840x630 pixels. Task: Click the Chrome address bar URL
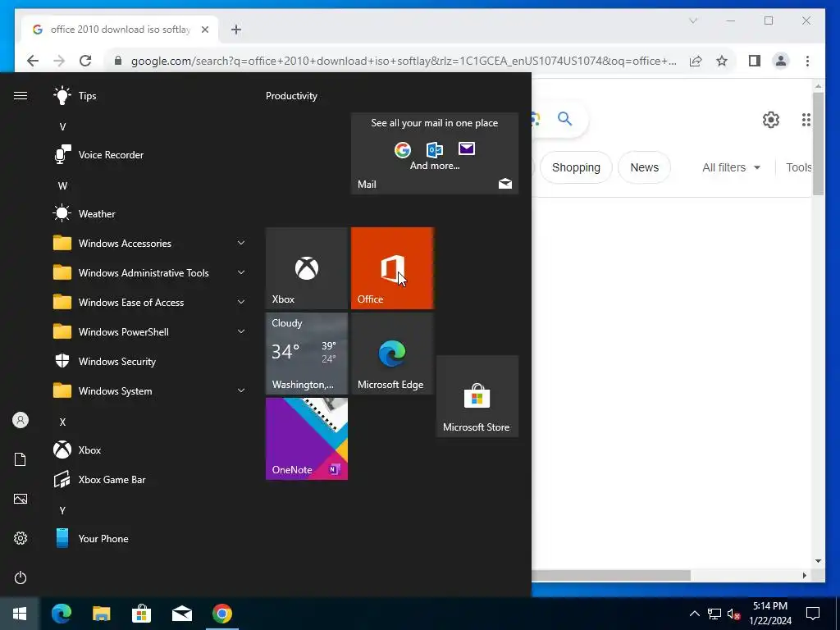[x=404, y=61]
